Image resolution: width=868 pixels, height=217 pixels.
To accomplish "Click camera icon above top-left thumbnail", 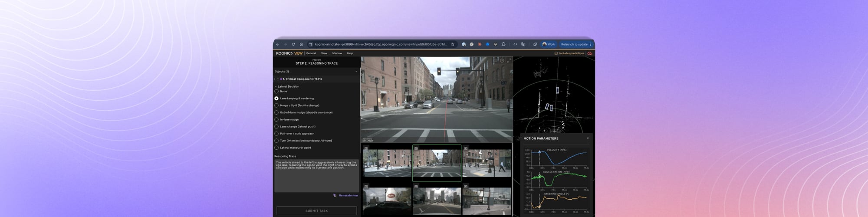I will click(366, 148).
